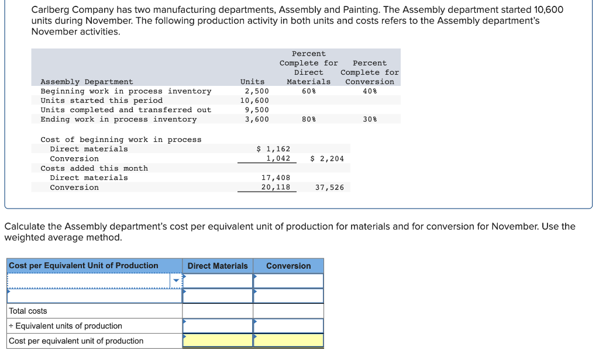Image resolution: width=599 pixels, height=364 pixels.
Task: Select the Direct Materials cell in the second row
Action: point(216,296)
